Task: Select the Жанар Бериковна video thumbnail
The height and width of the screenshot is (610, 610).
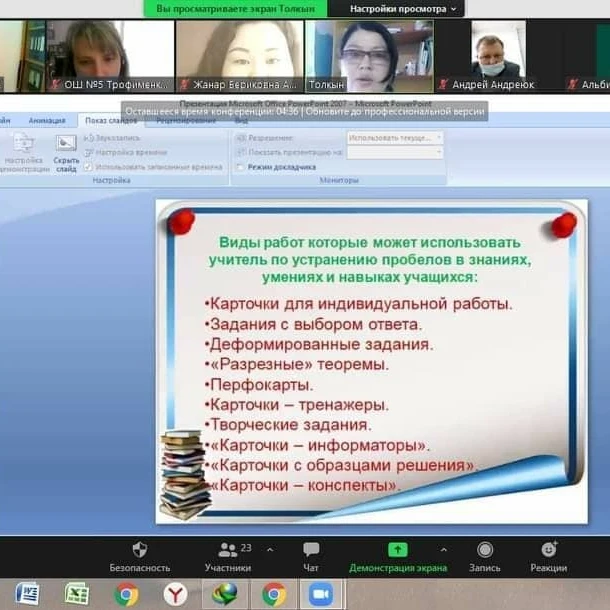Action: (240, 56)
